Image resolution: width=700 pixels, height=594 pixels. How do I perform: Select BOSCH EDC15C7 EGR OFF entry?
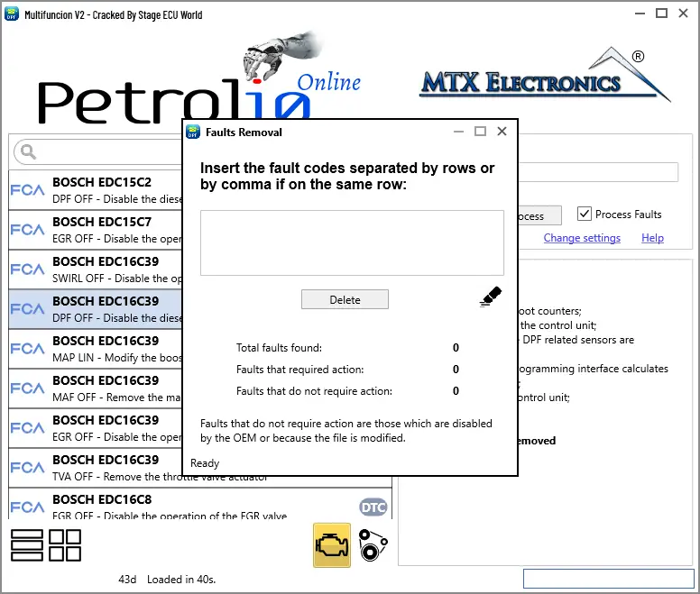pyautogui.click(x=95, y=229)
